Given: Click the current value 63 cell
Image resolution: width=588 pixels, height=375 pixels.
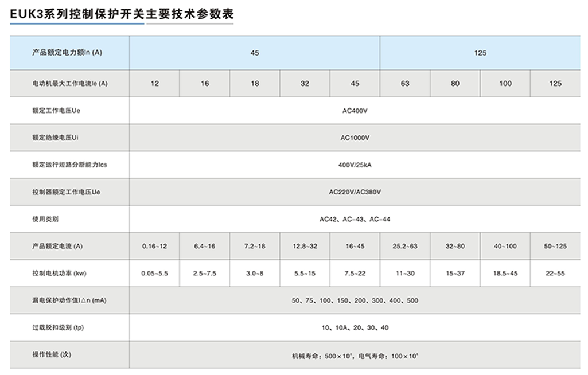Looking at the screenshot, I should (x=404, y=83).
